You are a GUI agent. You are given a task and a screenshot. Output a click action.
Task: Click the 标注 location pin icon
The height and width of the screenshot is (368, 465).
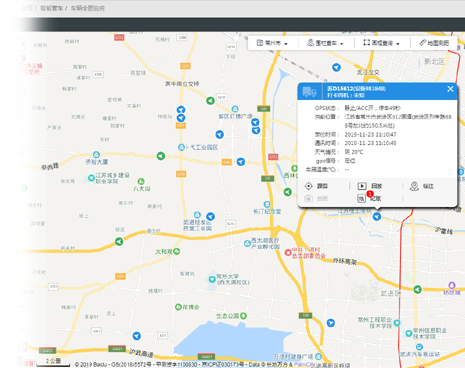point(414,186)
